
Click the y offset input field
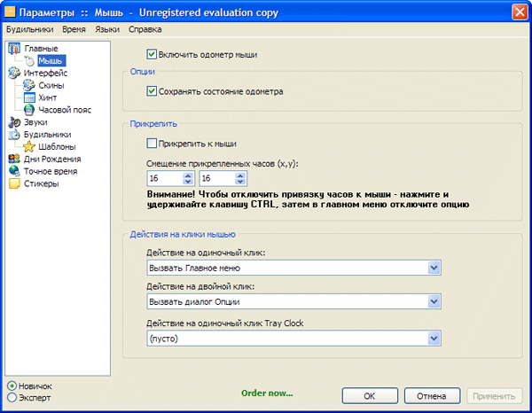[217, 178]
